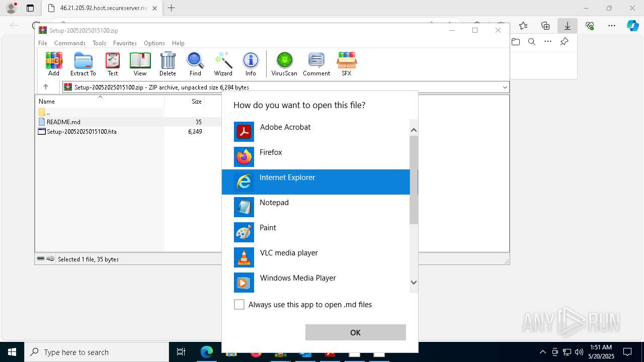Image resolution: width=644 pixels, height=362 pixels.
Task: Open the taskbar clock showing 1:51 AM
Action: click(x=601, y=352)
